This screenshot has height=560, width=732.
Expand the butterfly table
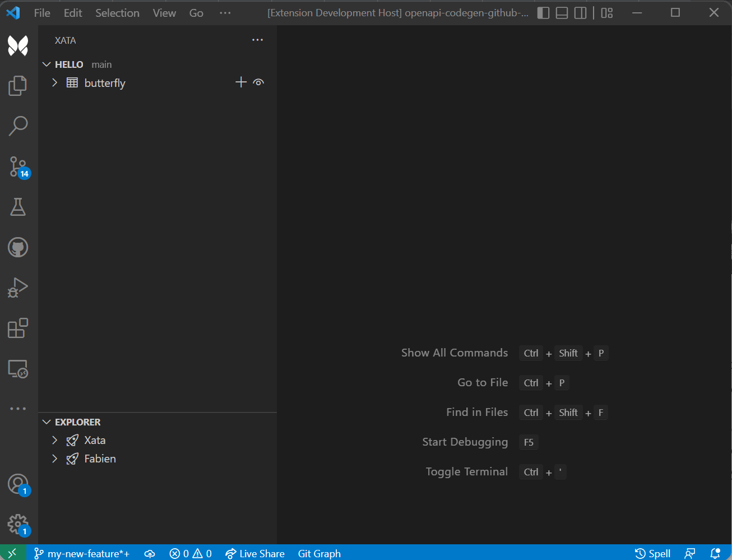pyautogui.click(x=54, y=82)
